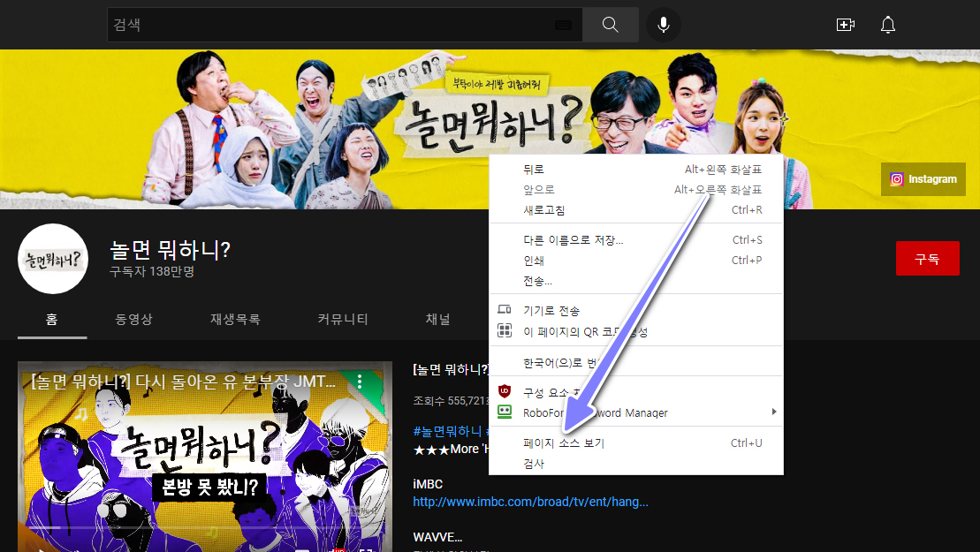Click the send-to-device icon in context menu
The height and width of the screenshot is (552, 980).
point(505,310)
